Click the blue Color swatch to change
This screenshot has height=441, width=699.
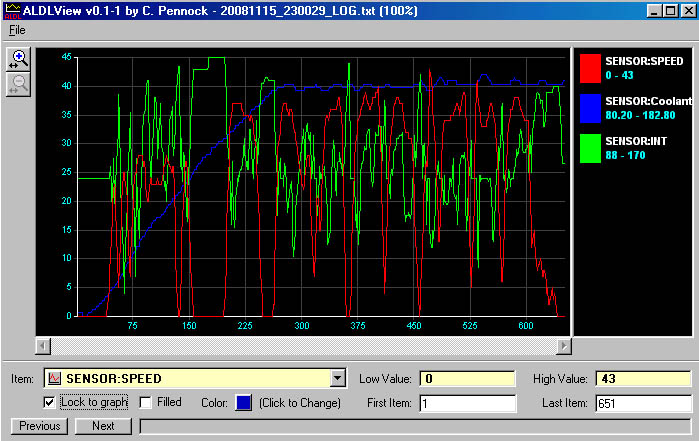(243, 403)
